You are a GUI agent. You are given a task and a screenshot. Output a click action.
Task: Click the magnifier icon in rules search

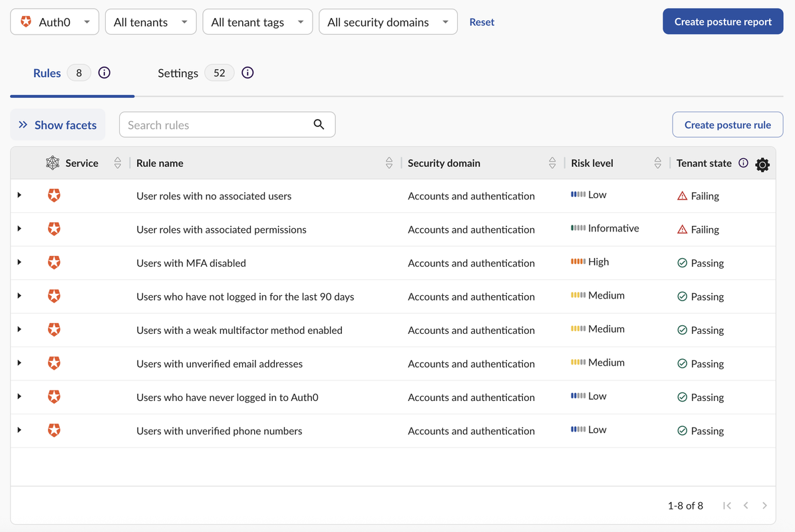pos(319,124)
